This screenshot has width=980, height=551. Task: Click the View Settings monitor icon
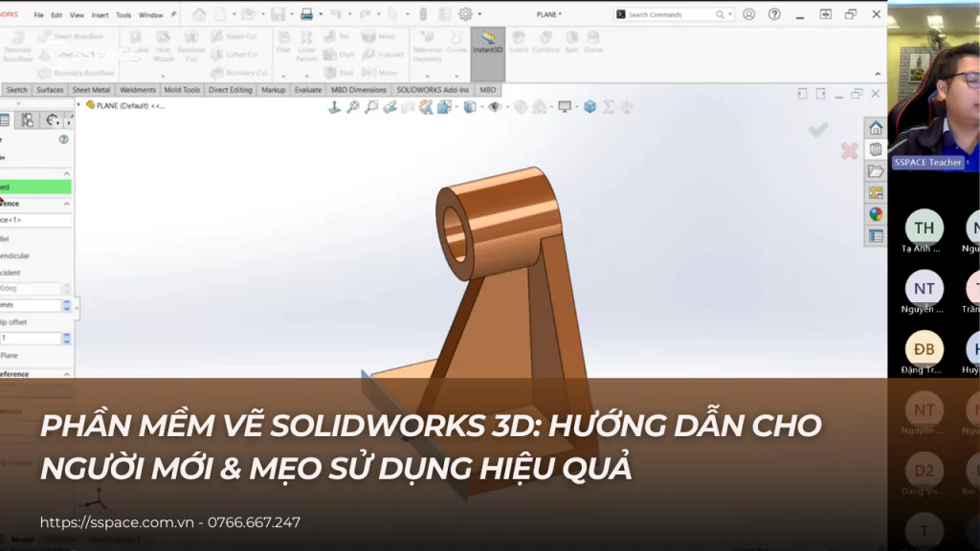pyautogui.click(x=565, y=107)
